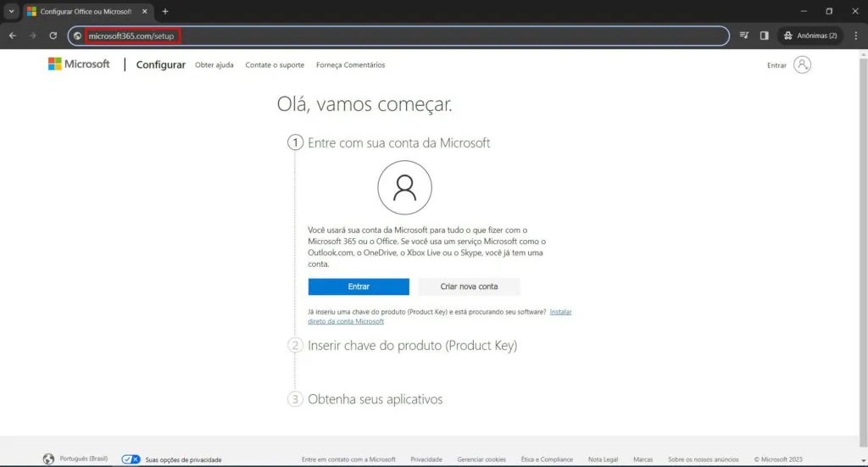Click the large user profile circle icon
Image resolution: width=868 pixels, height=467 pixels.
click(404, 187)
